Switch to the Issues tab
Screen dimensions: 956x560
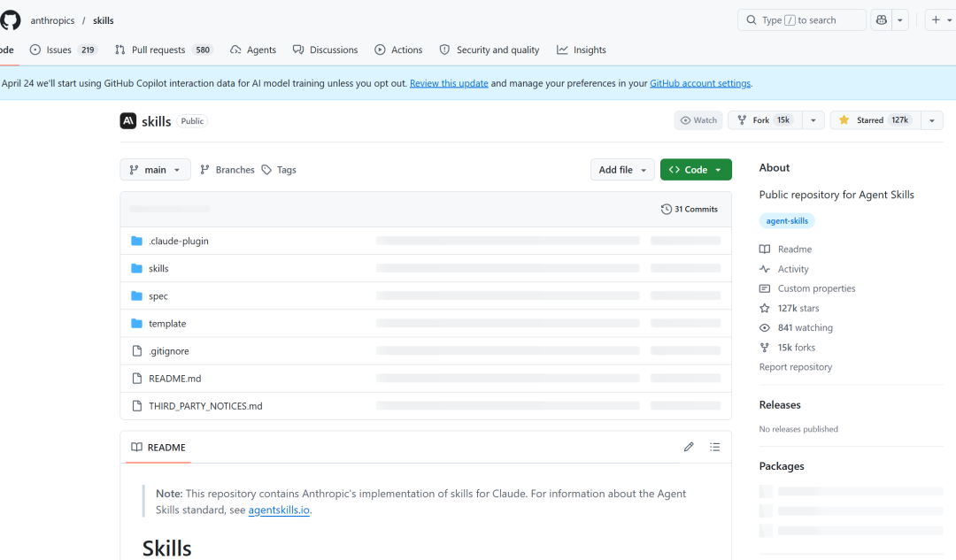tap(63, 50)
